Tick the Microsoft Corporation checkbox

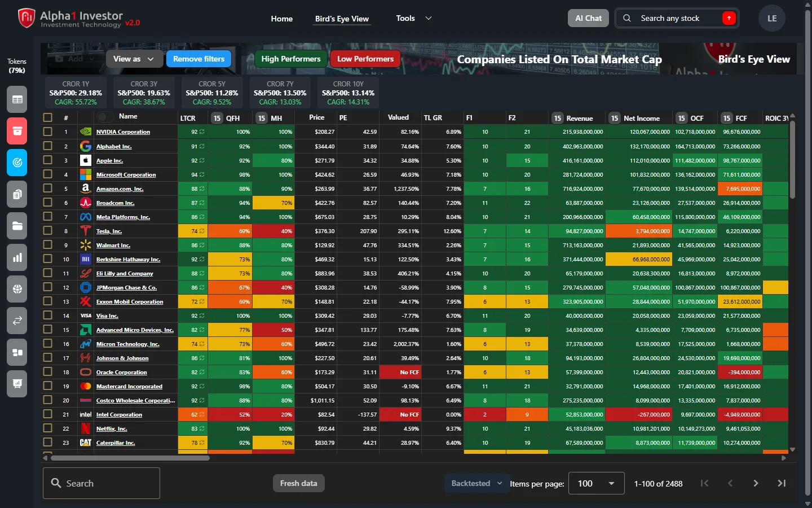pos(47,174)
